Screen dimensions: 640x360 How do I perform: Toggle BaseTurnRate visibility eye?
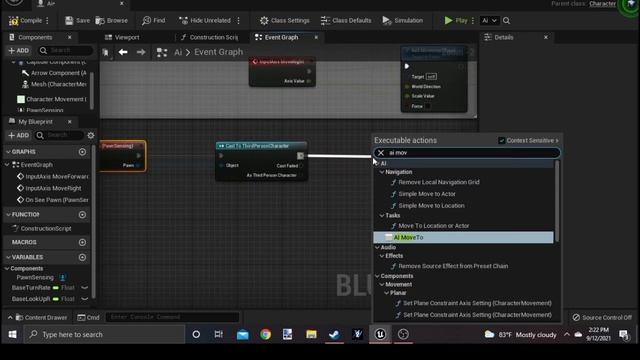84,288
